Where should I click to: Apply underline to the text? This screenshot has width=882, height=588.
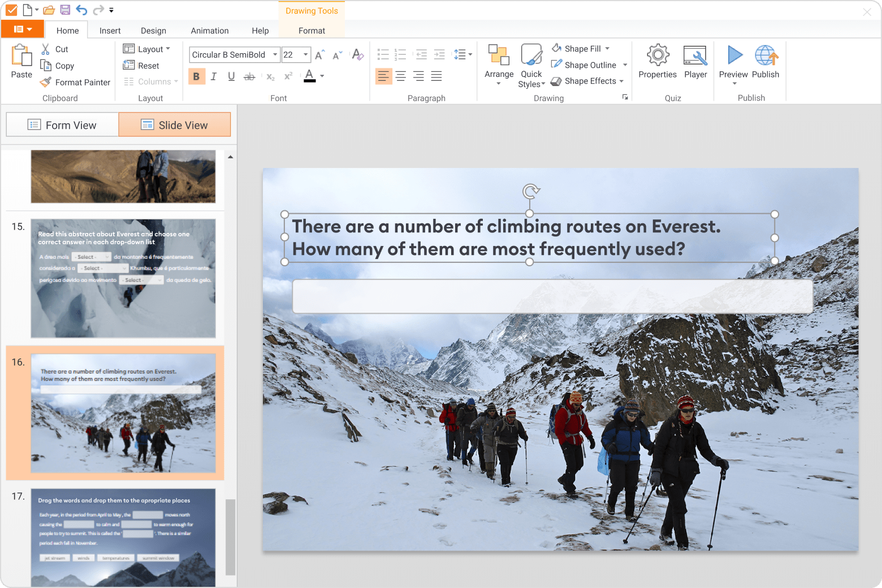[x=231, y=76]
